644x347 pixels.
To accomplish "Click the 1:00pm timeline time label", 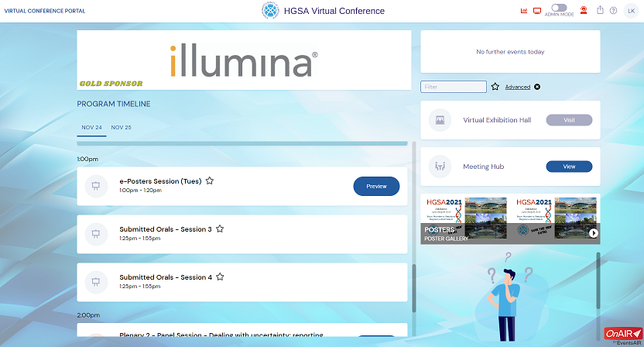I will [87, 159].
